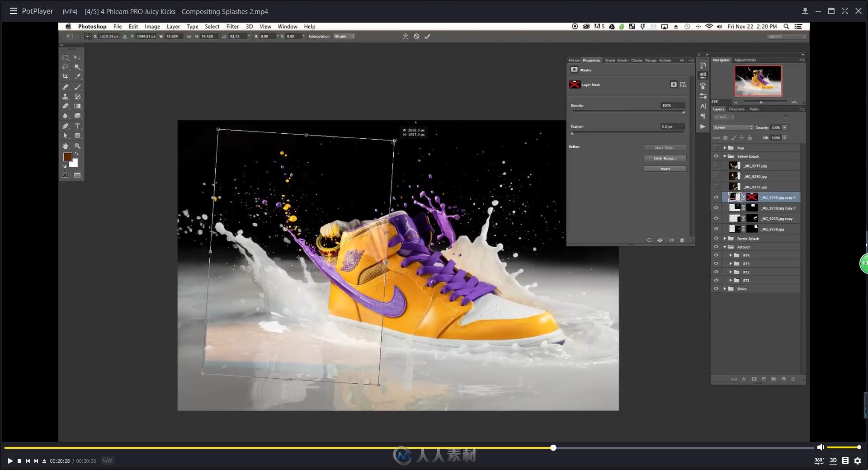Stop playback in PotPlayer
The height and width of the screenshot is (470, 868).
point(19,461)
